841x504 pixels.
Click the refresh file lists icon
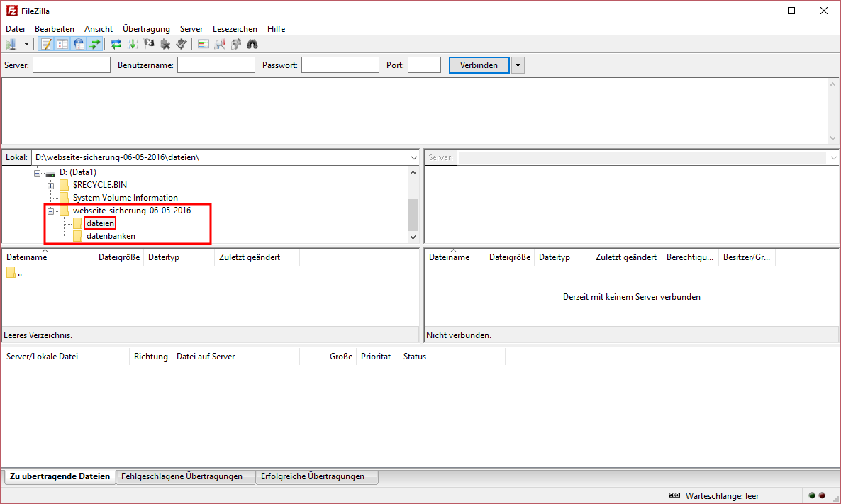click(x=116, y=44)
